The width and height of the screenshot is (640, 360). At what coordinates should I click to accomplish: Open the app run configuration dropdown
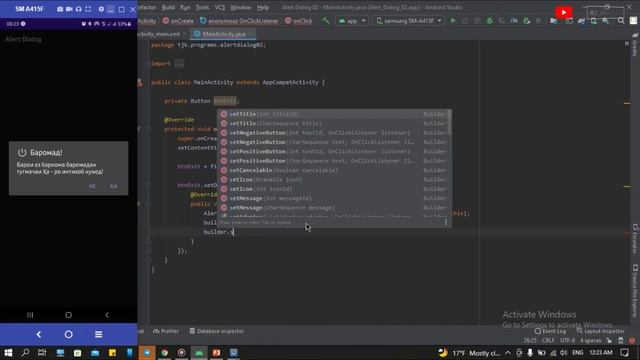[x=352, y=21]
